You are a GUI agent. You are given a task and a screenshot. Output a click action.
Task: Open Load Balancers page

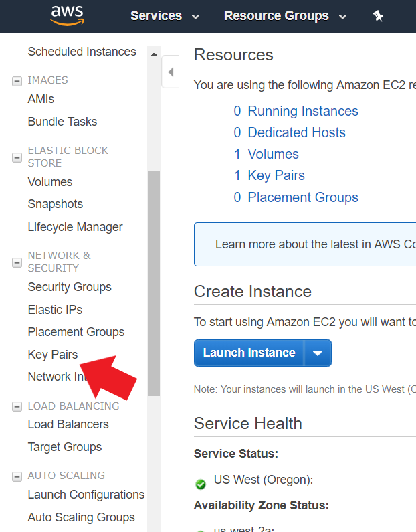(68, 424)
